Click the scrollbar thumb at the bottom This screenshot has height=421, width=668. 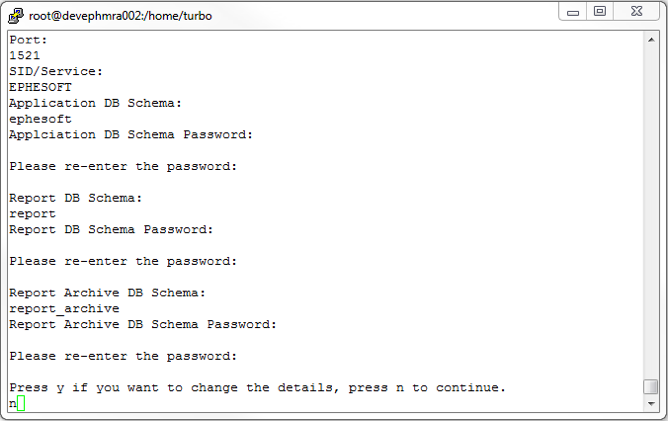[650, 387]
